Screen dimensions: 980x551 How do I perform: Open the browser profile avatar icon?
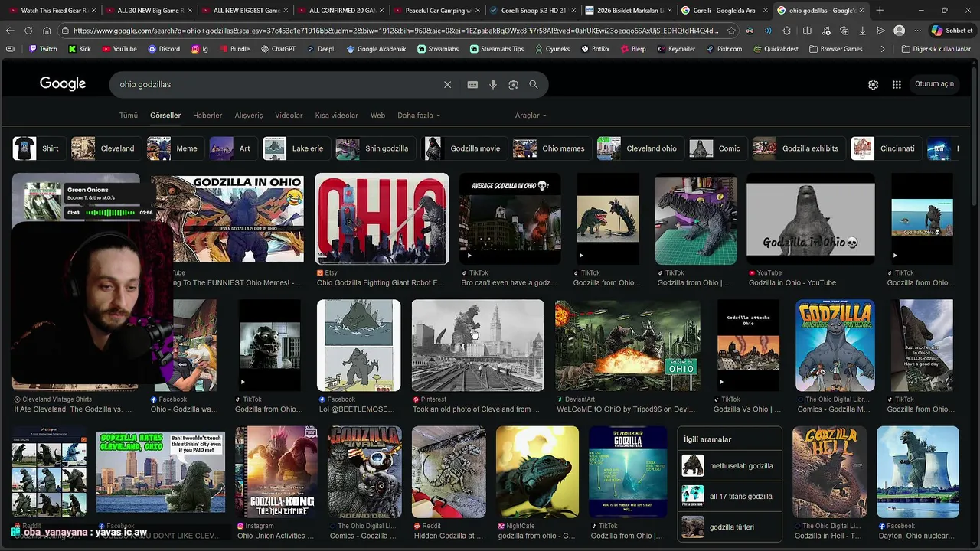click(899, 31)
